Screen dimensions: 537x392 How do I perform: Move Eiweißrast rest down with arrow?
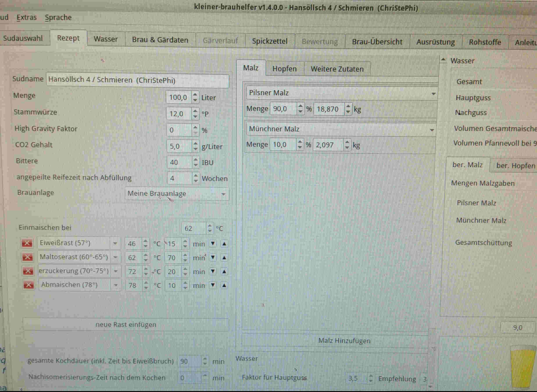tap(213, 244)
